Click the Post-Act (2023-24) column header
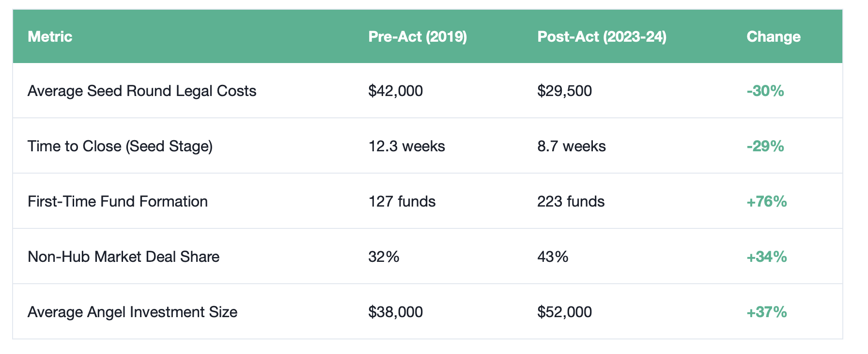The height and width of the screenshot is (354, 868). point(602,37)
